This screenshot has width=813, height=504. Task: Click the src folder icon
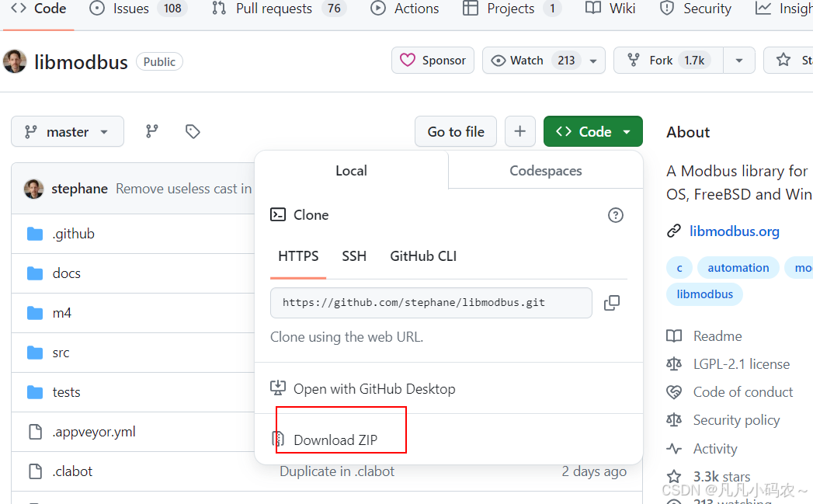35,353
